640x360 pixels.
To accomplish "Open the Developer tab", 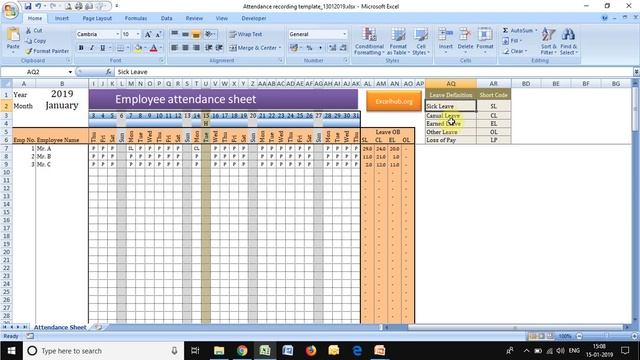I will tap(254, 18).
